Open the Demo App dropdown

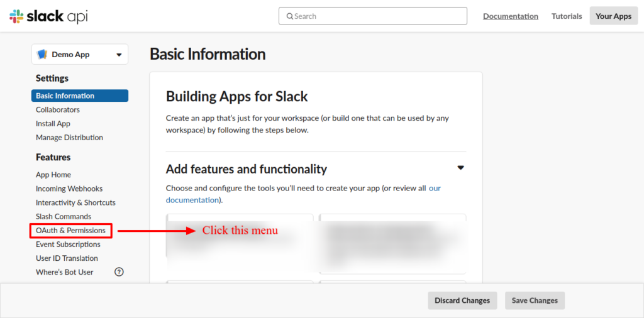(119, 55)
